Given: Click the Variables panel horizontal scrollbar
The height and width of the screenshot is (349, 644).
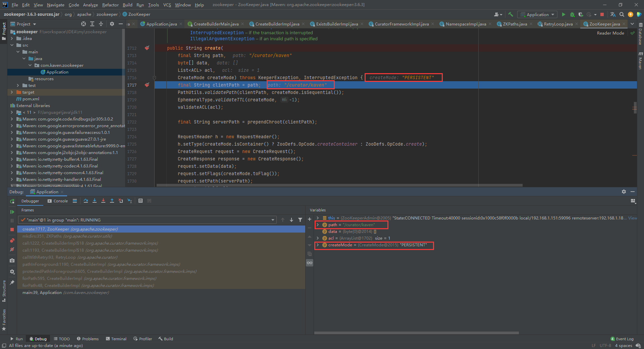Looking at the screenshot, I should 416,333.
